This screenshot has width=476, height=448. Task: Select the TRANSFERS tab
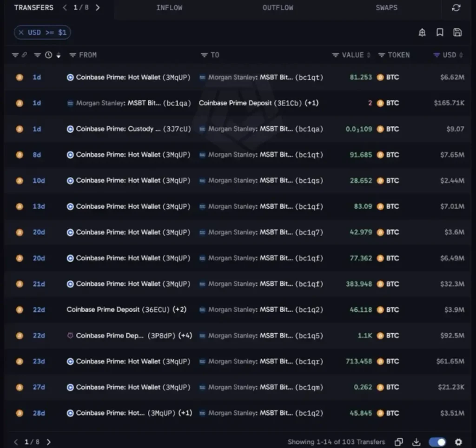33,7
